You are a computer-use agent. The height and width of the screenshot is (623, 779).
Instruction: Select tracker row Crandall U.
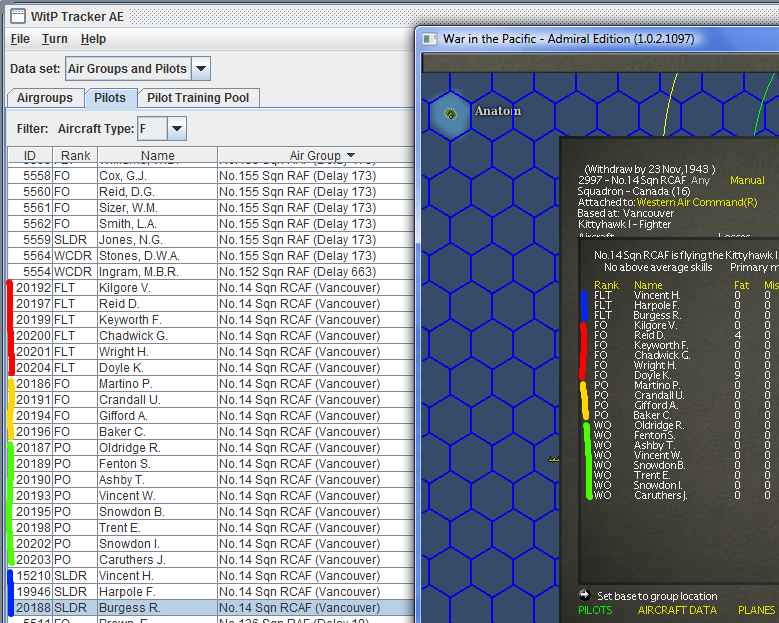click(x=211, y=399)
